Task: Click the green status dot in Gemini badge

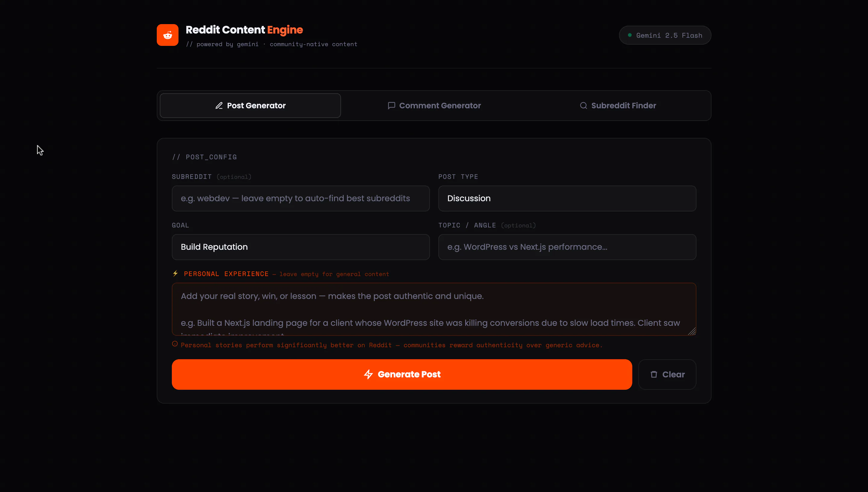Action: tap(630, 34)
